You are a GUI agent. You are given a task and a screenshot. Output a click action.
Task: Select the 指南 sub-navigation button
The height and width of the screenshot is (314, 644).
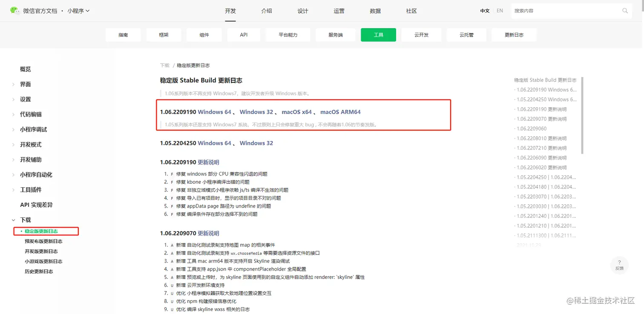(x=123, y=35)
